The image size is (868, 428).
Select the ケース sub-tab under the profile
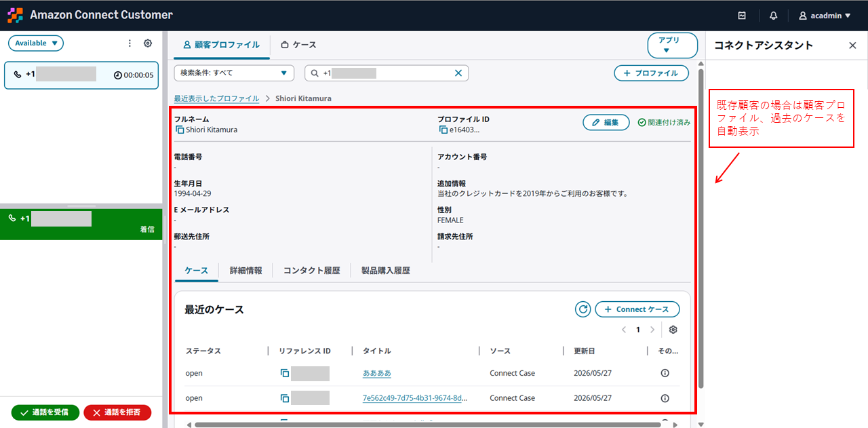click(x=197, y=270)
